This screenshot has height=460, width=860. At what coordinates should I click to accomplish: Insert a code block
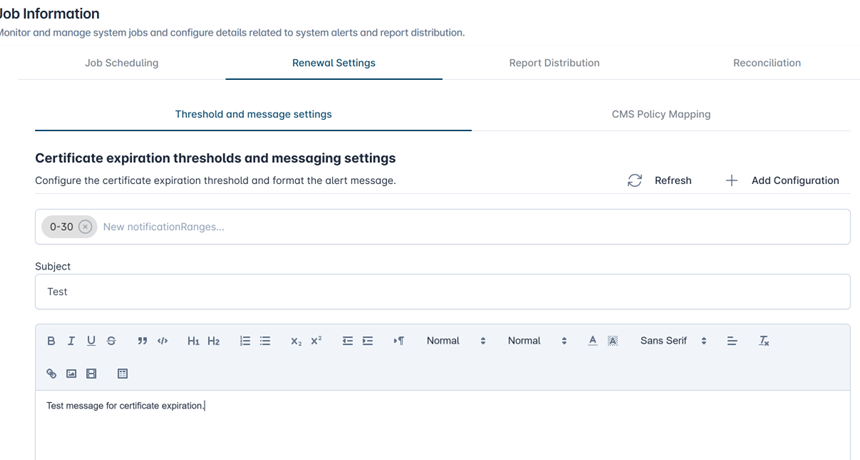click(x=163, y=341)
